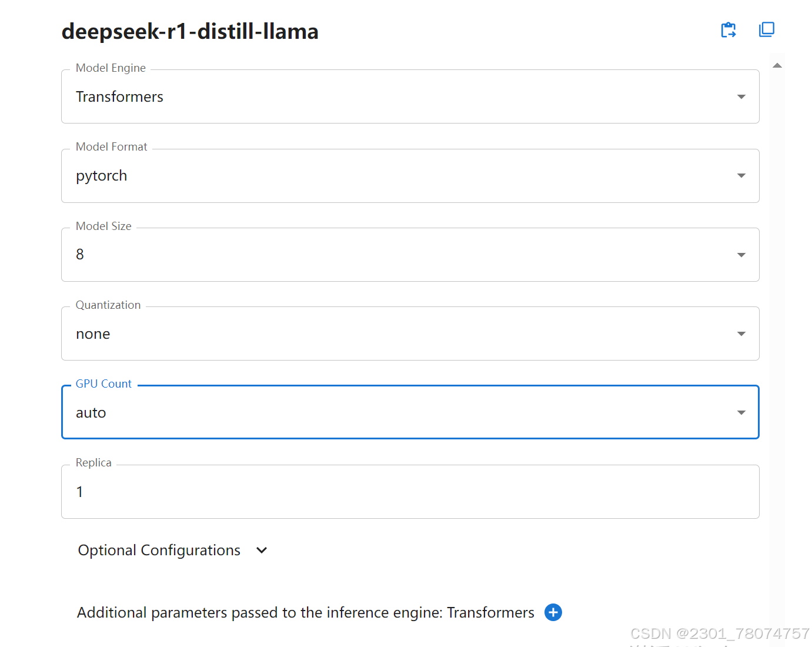Click the Replica input field
The width and height of the screenshot is (812, 647).
(410, 492)
